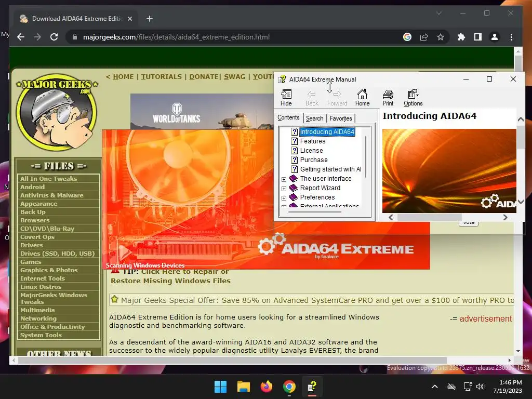Screen dimensions: 532x399
Task: Select Introducing AIDA64 in contents tree
Action: pos(327,131)
